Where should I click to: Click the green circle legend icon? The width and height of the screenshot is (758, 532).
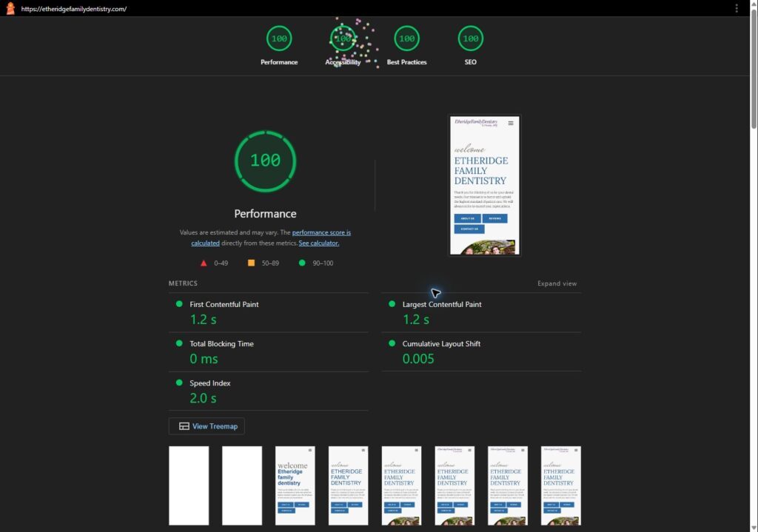pyautogui.click(x=302, y=263)
